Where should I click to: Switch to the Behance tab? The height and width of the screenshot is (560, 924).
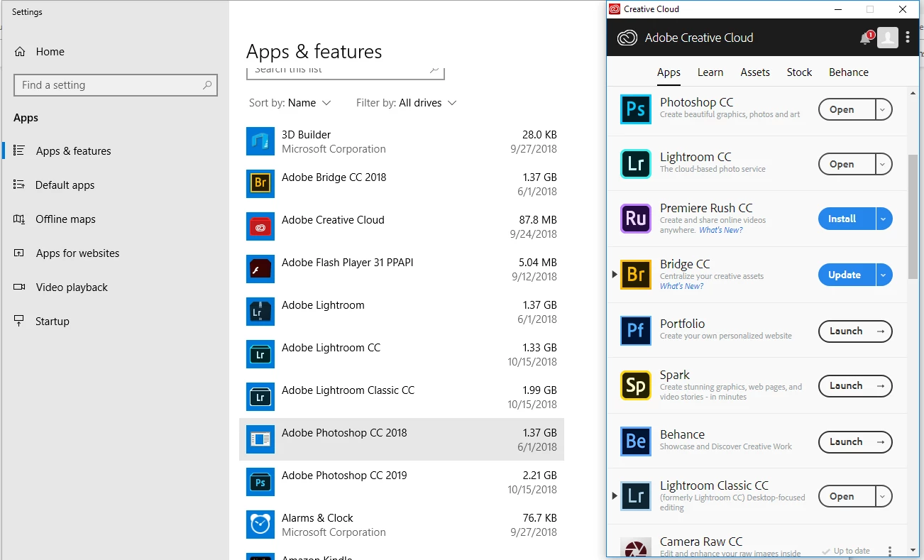click(x=849, y=72)
